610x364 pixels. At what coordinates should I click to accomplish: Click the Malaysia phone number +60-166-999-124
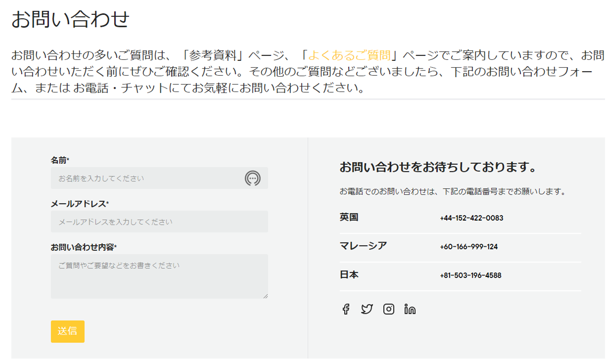[469, 247]
